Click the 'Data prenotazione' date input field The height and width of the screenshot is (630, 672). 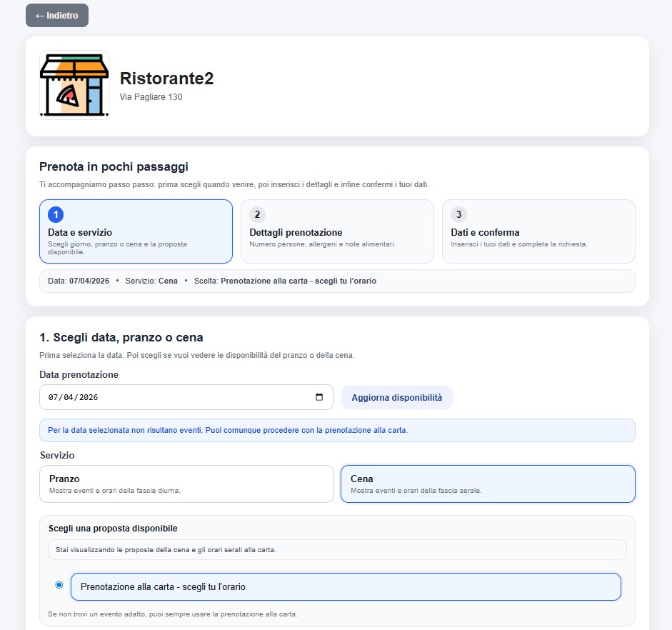pyautogui.click(x=179, y=397)
